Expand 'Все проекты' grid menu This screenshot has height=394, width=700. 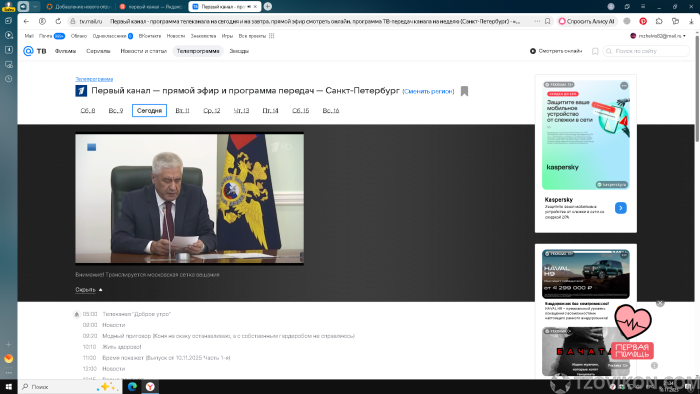pos(256,36)
